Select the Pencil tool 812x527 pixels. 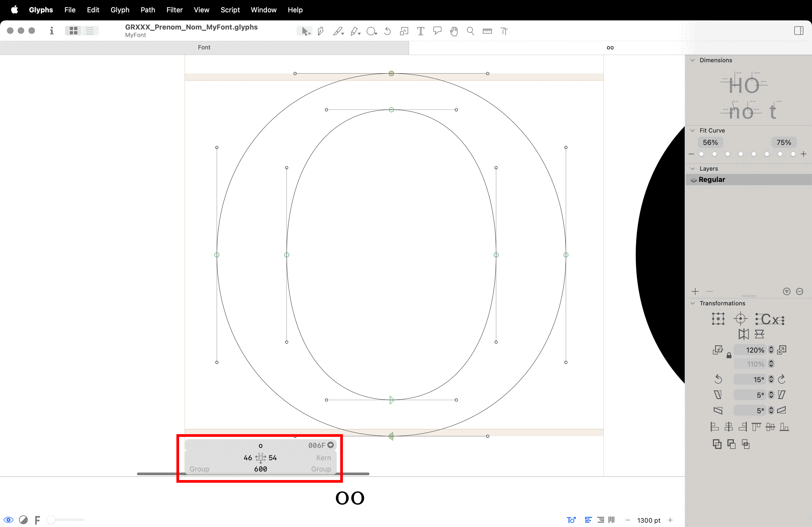pyautogui.click(x=354, y=31)
